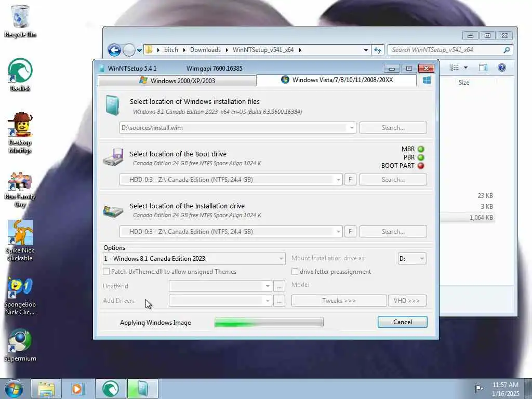The image size is (532, 399).
Task: Click Search button for Boot drive
Action: pos(393,179)
